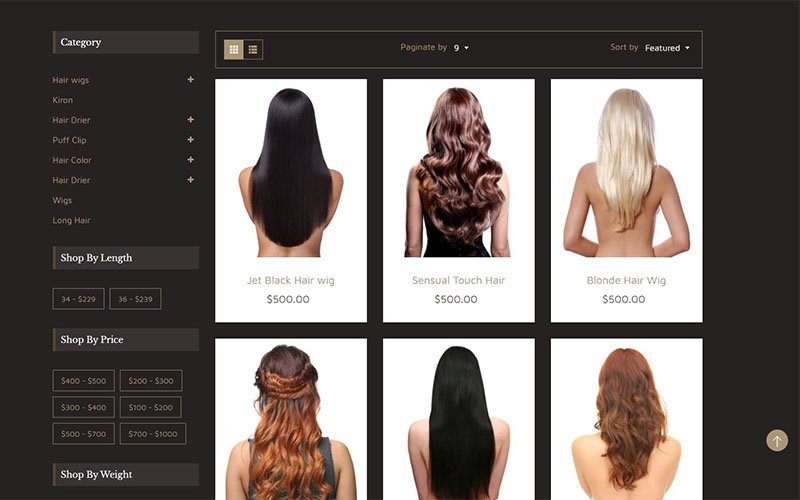Filter by length 36 - $239
Screen dimensions: 800x500
(135, 299)
